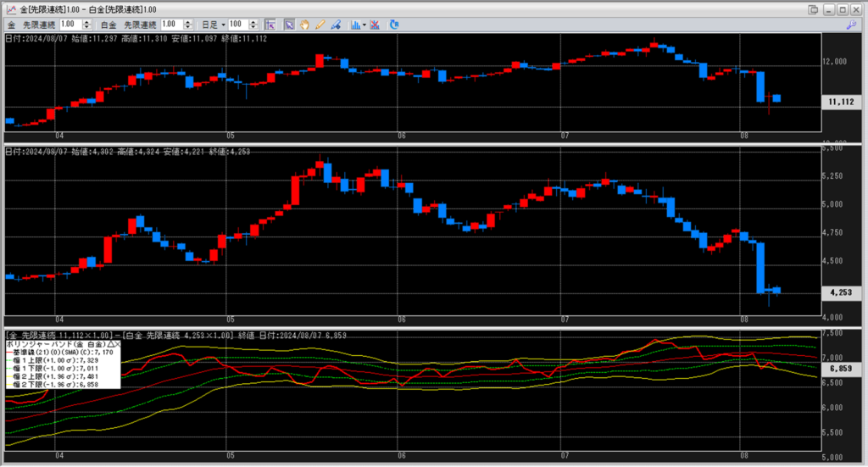Expand the chart type dropdown arrow
This screenshot has height=467, width=868.
pos(364,25)
